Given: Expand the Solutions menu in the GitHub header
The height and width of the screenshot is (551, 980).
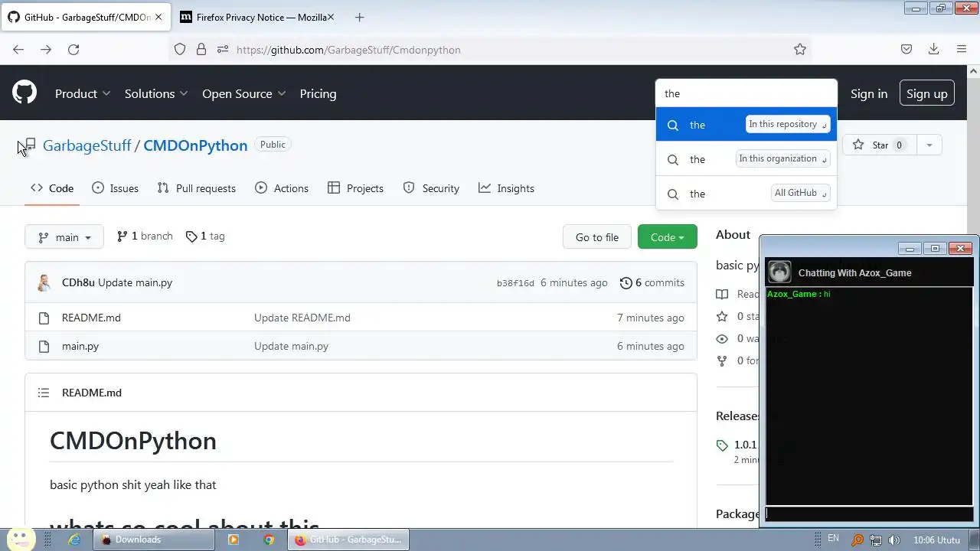Looking at the screenshot, I should point(156,93).
